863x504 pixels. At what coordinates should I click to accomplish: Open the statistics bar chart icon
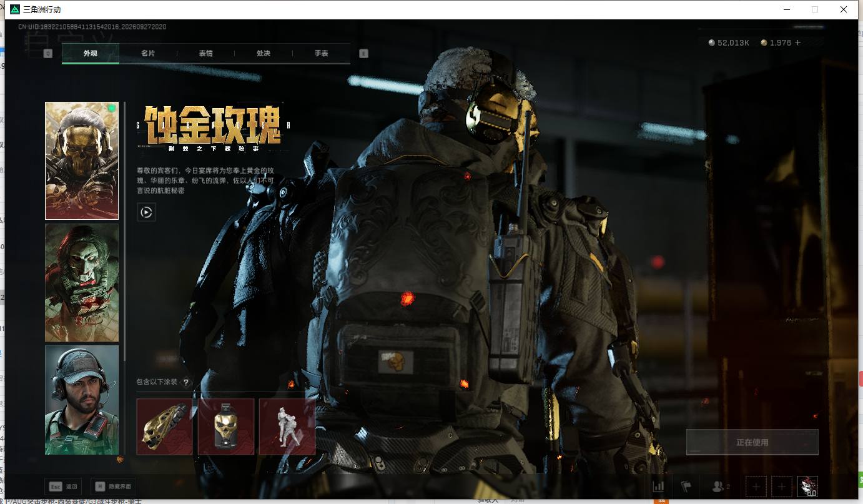pos(658,486)
